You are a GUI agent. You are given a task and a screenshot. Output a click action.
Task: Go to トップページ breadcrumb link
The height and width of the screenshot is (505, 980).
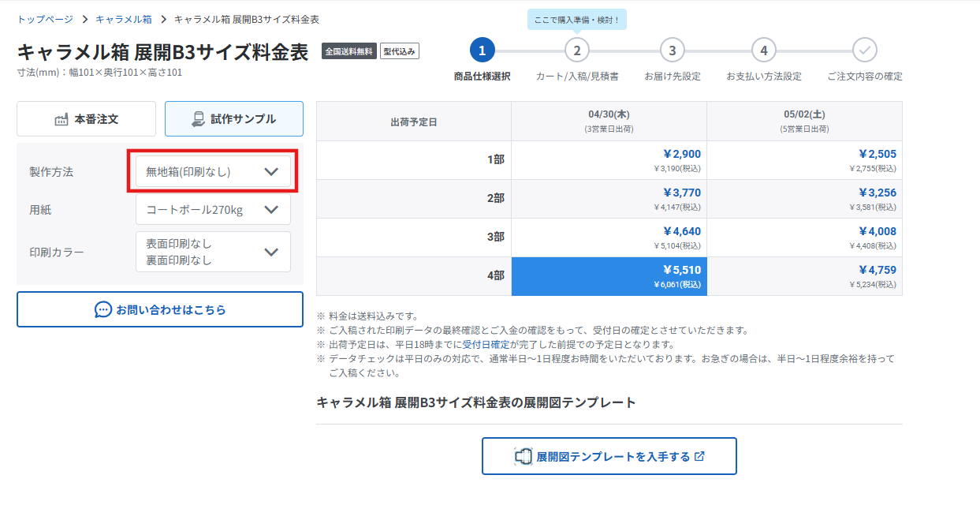[x=45, y=19]
